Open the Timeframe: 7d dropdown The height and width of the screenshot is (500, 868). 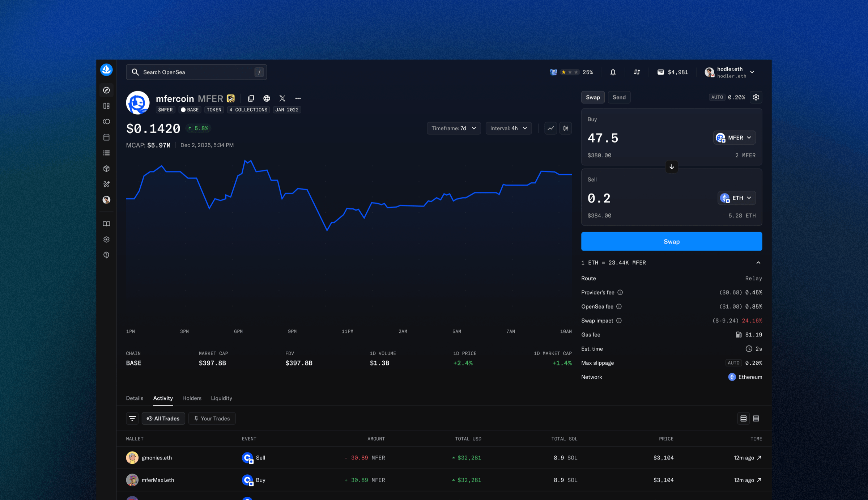(x=454, y=128)
